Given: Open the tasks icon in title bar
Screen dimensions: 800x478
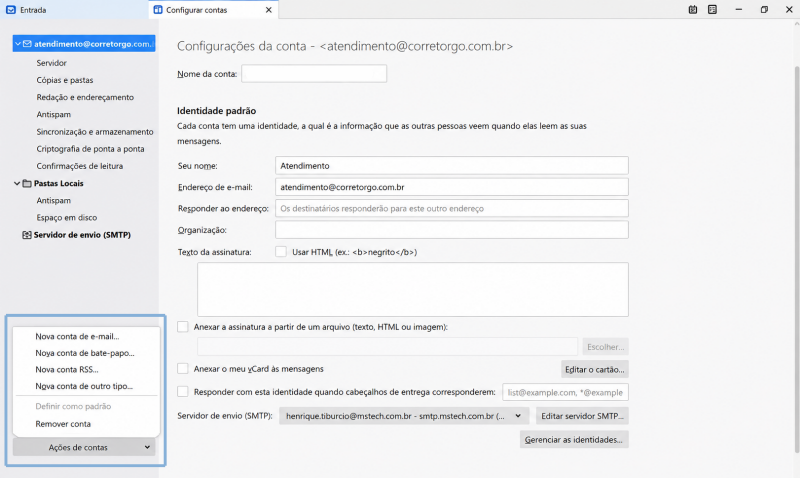Looking at the screenshot, I should click(712, 10).
